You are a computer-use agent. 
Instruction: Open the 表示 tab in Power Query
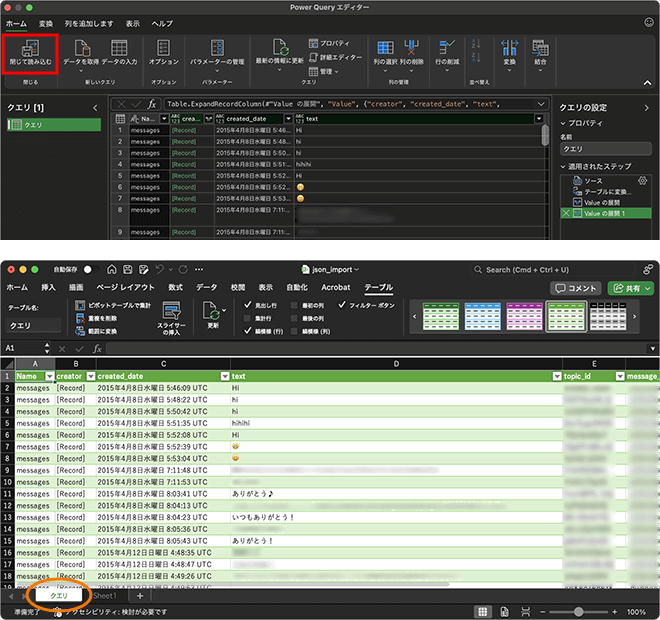(133, 24)
